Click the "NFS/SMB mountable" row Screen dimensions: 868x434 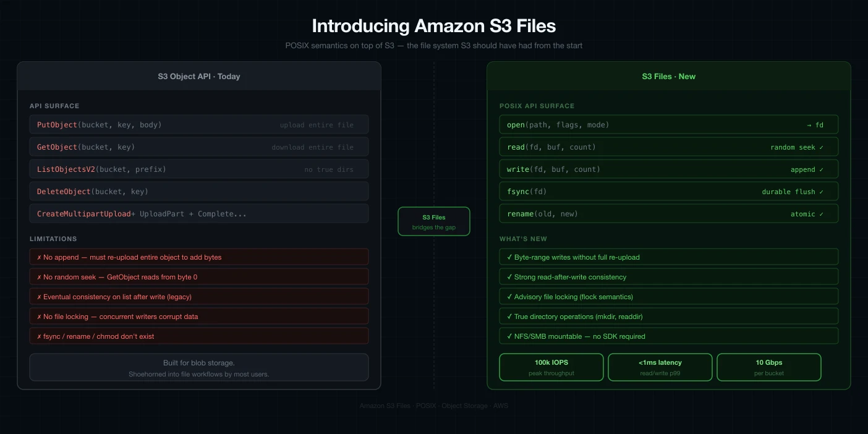(669, 336)
